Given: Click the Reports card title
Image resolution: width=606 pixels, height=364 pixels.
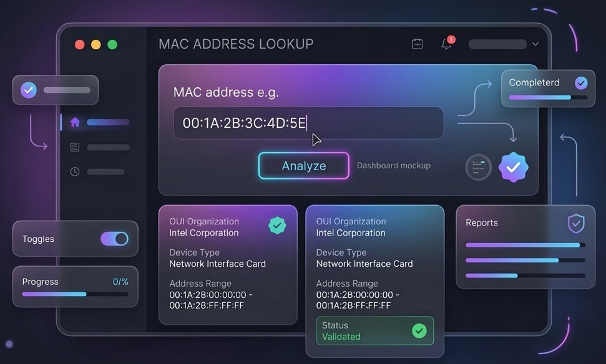Looking at the screenshot, I should point(482,223).
